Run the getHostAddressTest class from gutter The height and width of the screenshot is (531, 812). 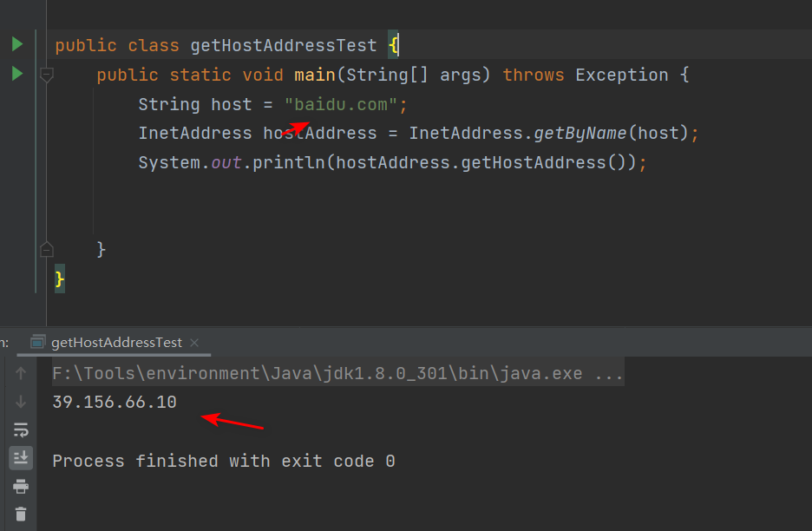coord(16,44)
